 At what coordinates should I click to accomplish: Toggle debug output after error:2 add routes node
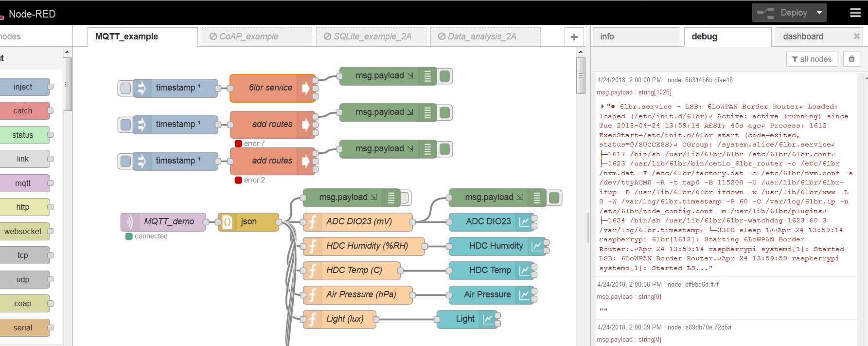444,149
